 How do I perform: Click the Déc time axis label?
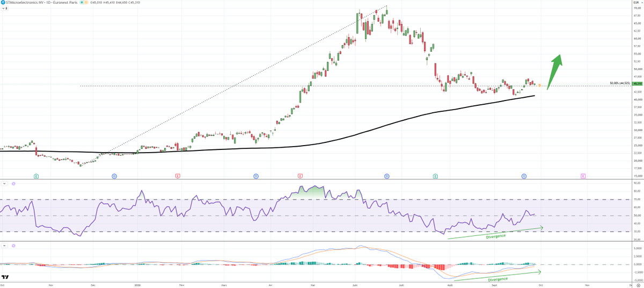click(x=93, y=285)
